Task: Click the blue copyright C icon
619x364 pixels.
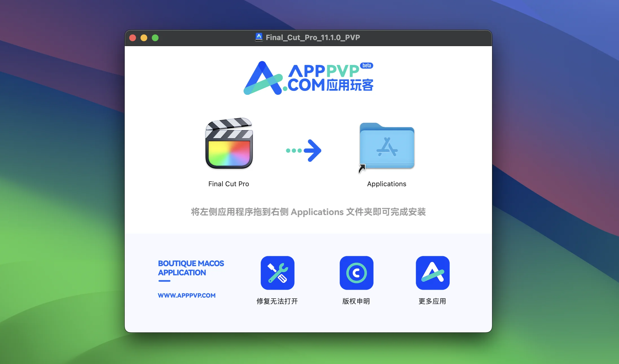Action: 356,273
